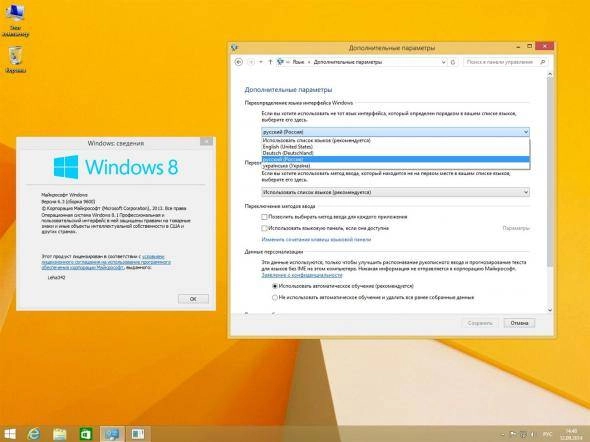Viewport: 590px width, 442px height.
Task: Choose use language list (recommended) option
Action: [395, 140]
